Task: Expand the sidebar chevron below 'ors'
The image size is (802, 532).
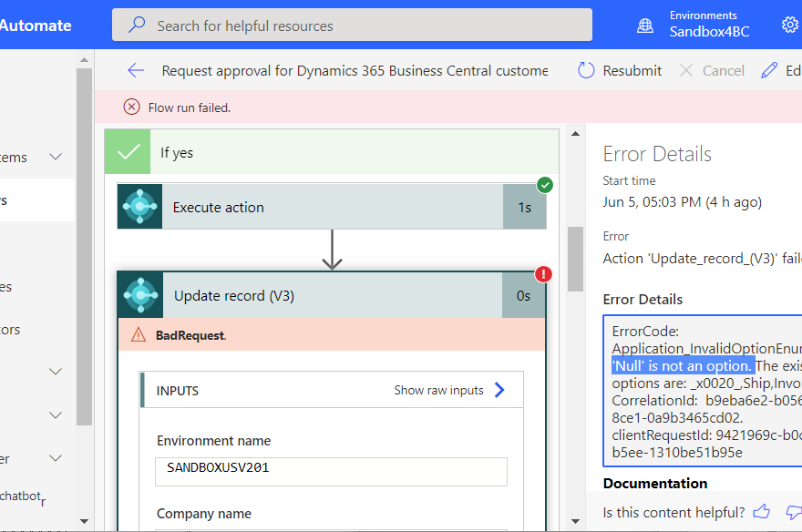Action: click(x=56, y=371)
